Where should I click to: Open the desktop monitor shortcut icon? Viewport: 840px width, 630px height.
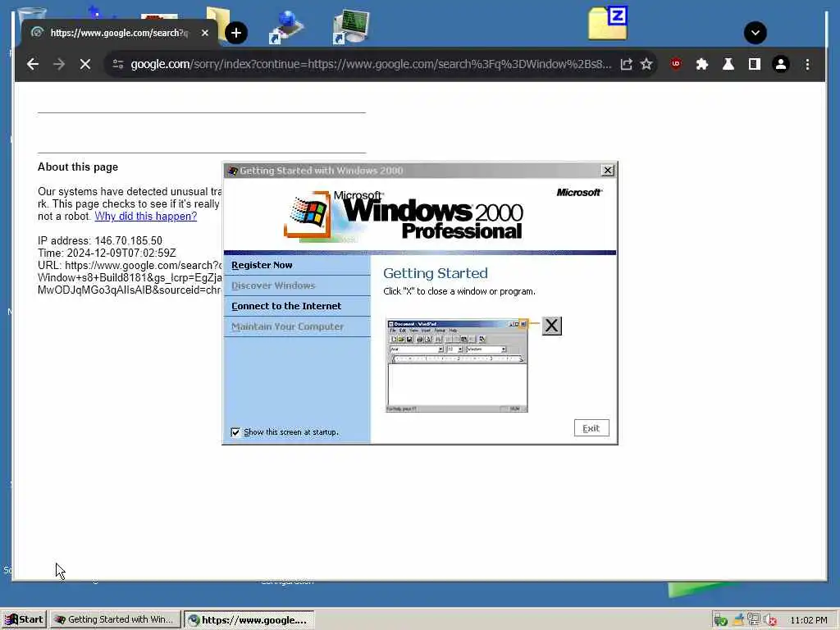point(351,26)
